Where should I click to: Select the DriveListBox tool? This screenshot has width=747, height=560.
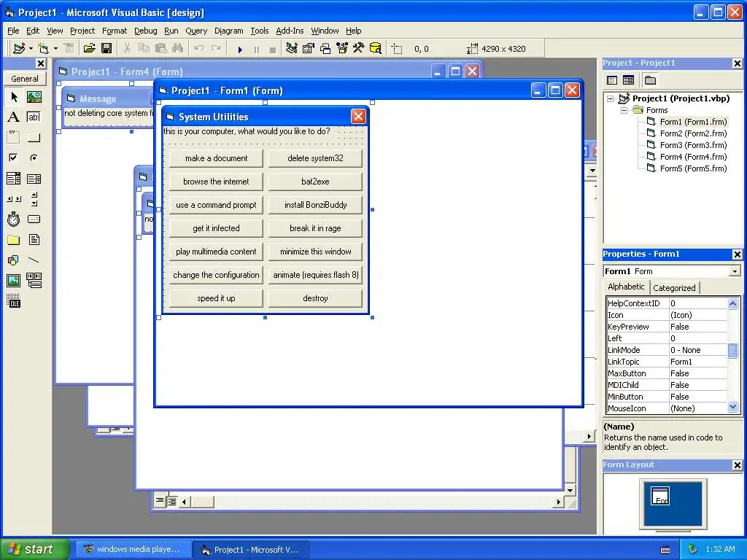(34, 219)
